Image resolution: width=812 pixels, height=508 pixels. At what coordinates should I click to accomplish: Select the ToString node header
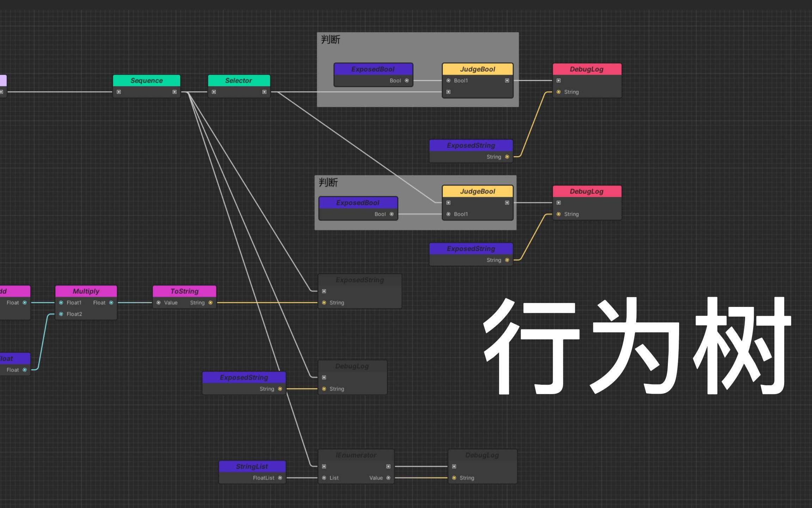tap(184, 291)
